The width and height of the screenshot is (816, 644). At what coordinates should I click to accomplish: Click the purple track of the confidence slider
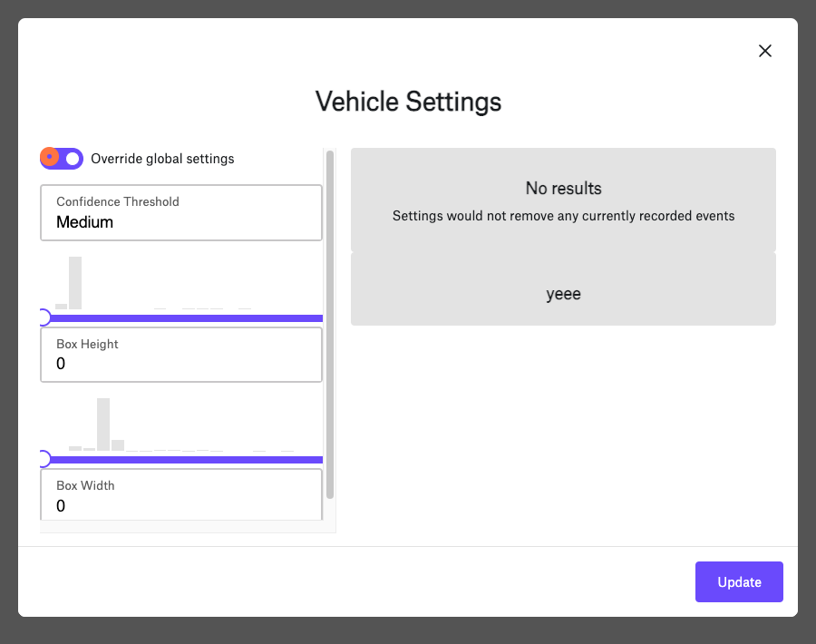click(x=186, y=318)
